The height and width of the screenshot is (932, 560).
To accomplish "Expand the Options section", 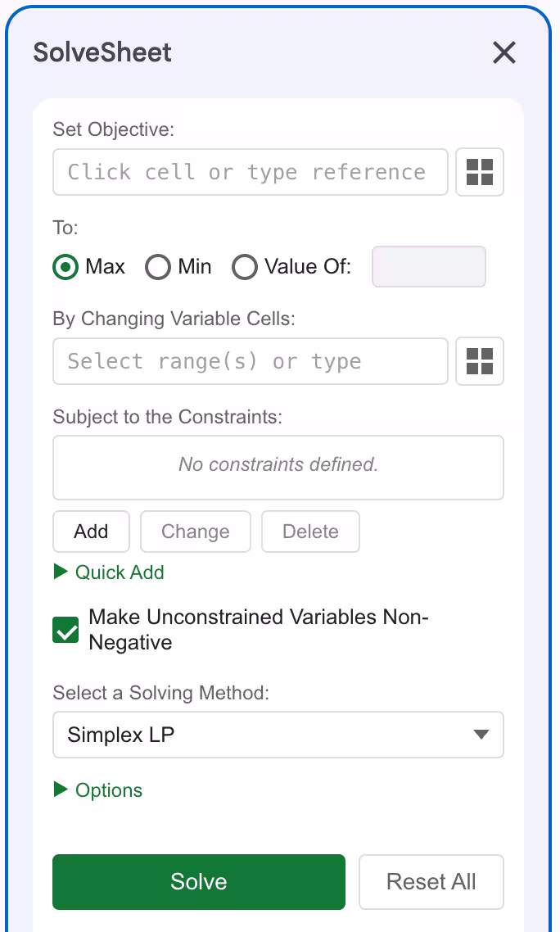I will pyautogui.click(x=99, y=790).
